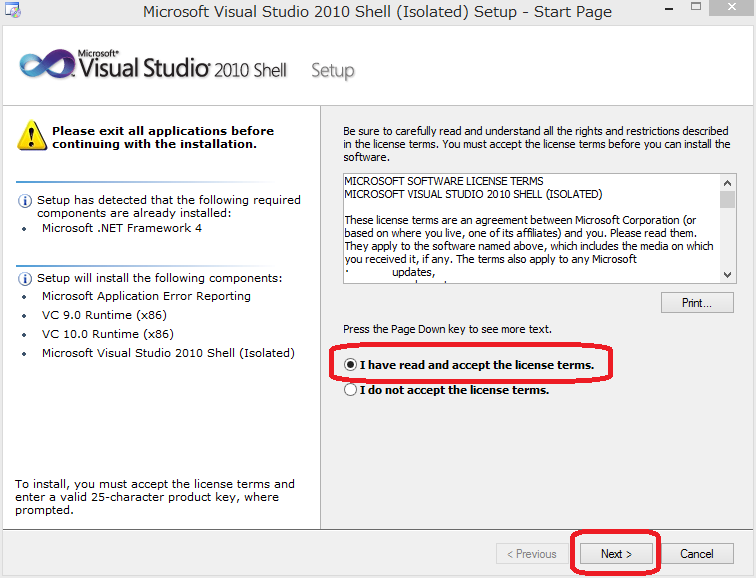Click info icon beside 'Setup will install'
The height and width of the screenshot is (578, 756).
[25, 279]
